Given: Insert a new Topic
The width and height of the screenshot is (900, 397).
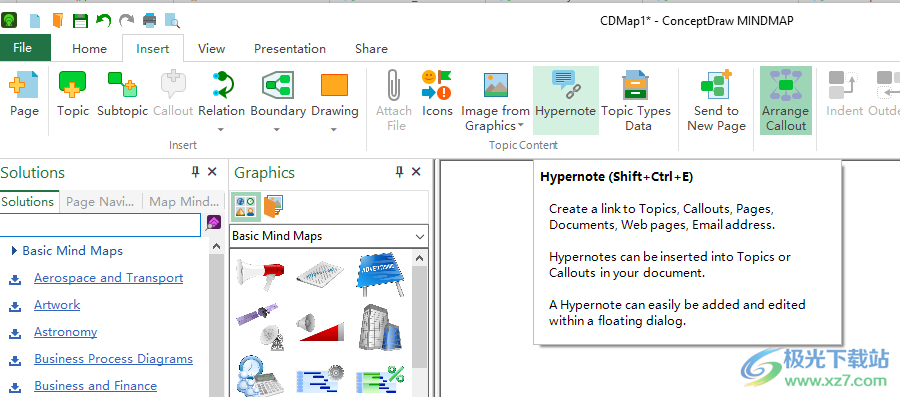Looking at the screenshot, I should point(73,94).
